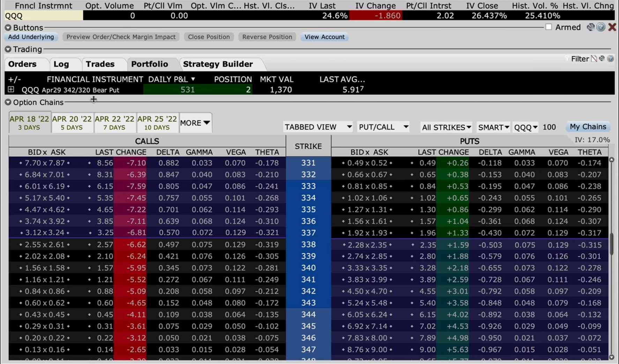The image size is (619, 364).
Task: Open help icon beside Armed checkbox
Action: (601, 27)
